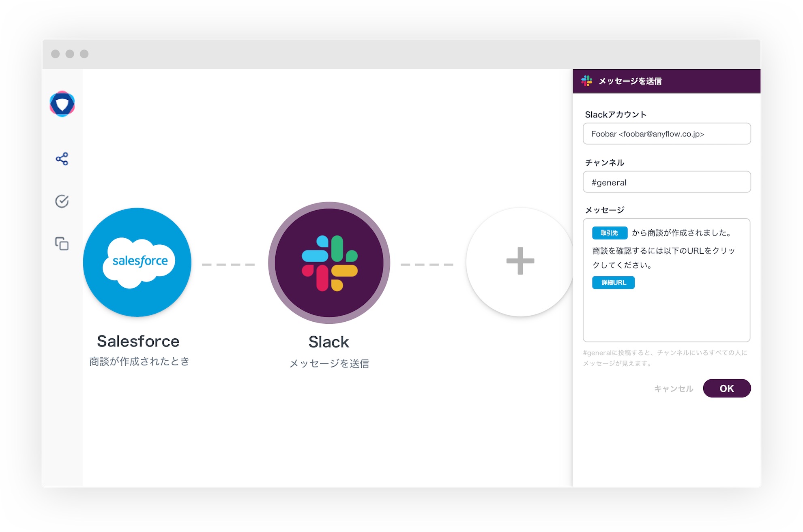Open the チャンネル #general selector
Viewport: 803px width, 532px height.
[x=666, y=182]
